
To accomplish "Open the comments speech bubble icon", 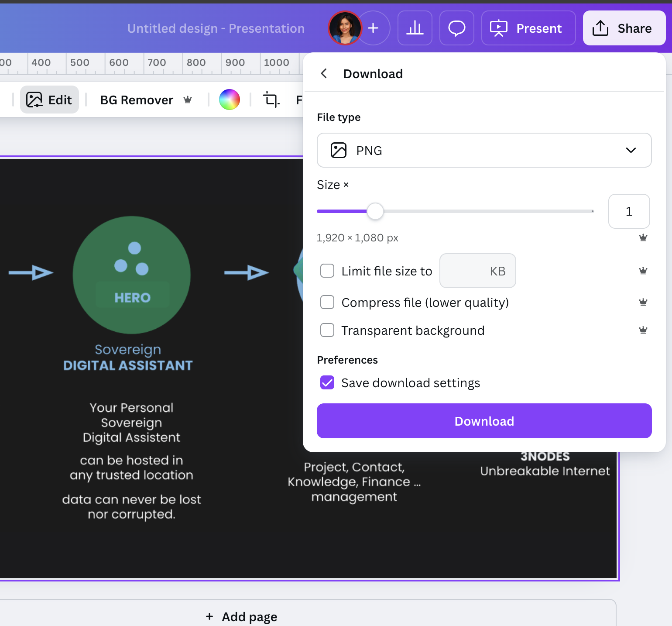I will coord(456,28).
